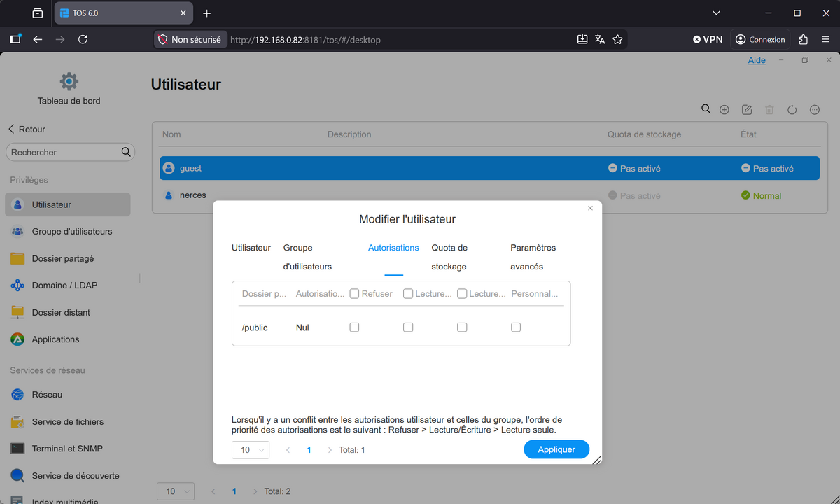The height and width of the screenshot is (504, 840).
Task: Open the Aide help link
Action: pyautogui.click(x=757, y=60)
